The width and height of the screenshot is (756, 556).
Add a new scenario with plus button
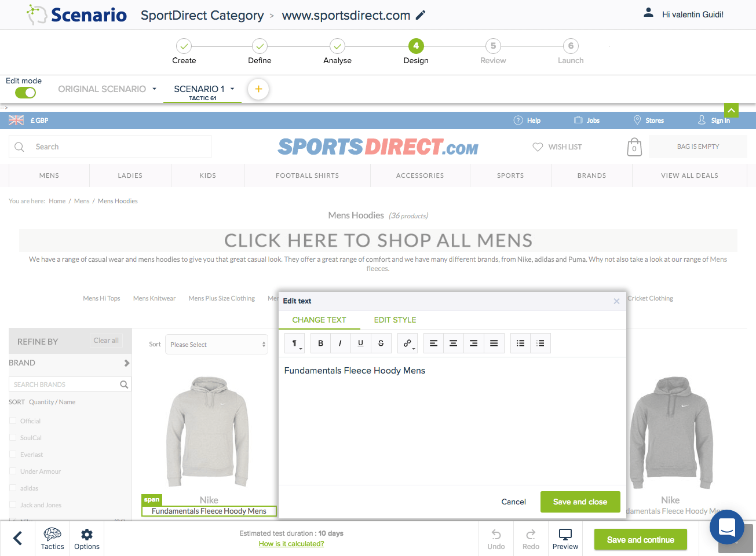click(x=258, y=89)
